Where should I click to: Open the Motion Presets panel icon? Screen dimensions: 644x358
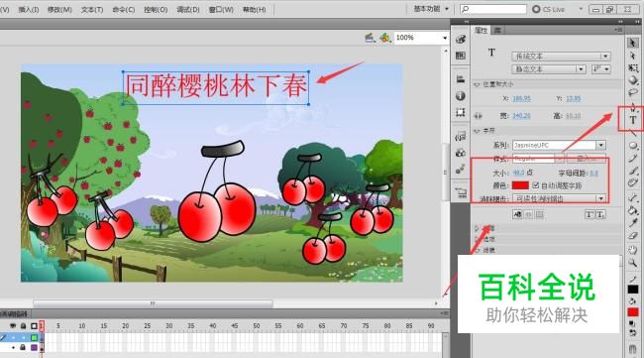[x=461, y=169]
